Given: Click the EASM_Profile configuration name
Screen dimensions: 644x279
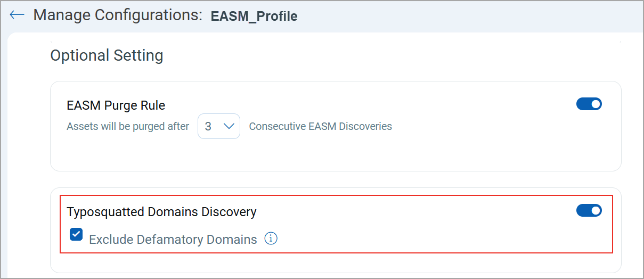Looking at the screenshot, I should 254,16.
